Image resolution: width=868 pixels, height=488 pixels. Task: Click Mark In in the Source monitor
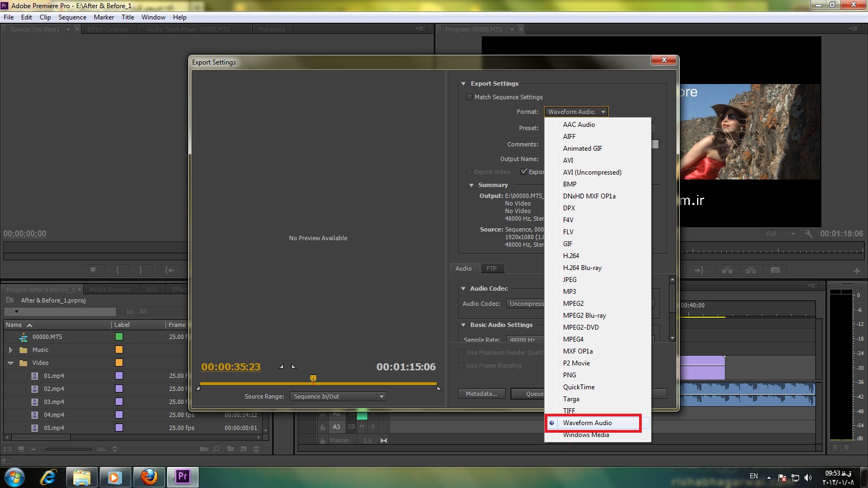click(117, 270)
